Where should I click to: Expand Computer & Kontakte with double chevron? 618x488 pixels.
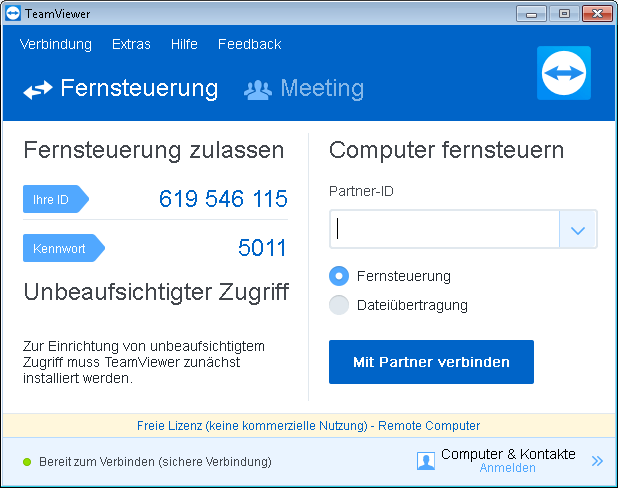click(597, 461)
